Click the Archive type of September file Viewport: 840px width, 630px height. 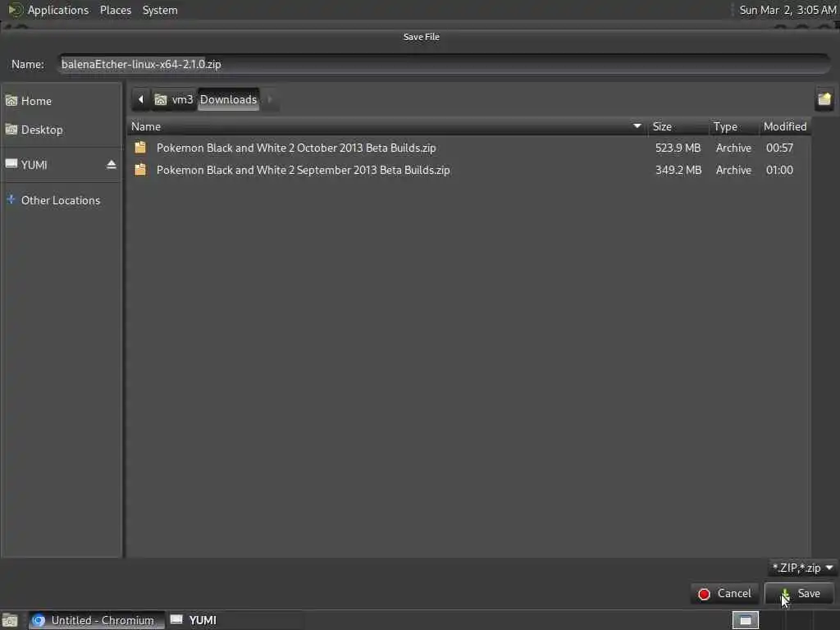tap(733, 170)
